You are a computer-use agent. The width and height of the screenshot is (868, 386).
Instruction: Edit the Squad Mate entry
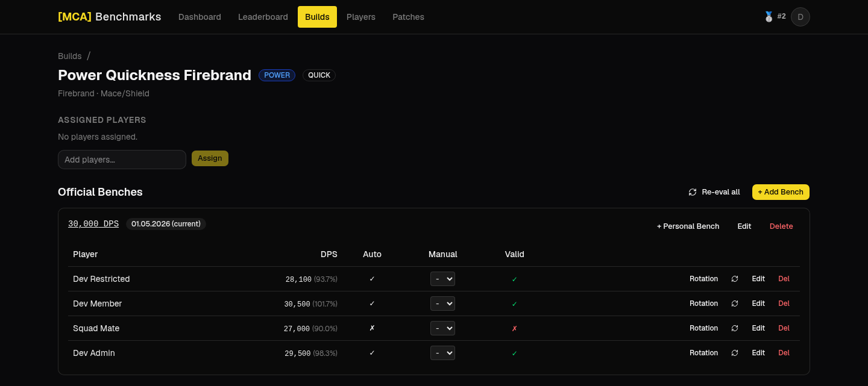tap(758, 328)
